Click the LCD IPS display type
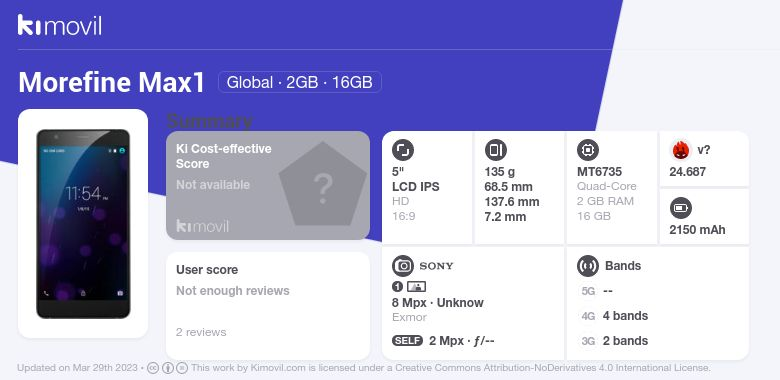This screenshot has height=380, width=780. [x=416, y=187]
